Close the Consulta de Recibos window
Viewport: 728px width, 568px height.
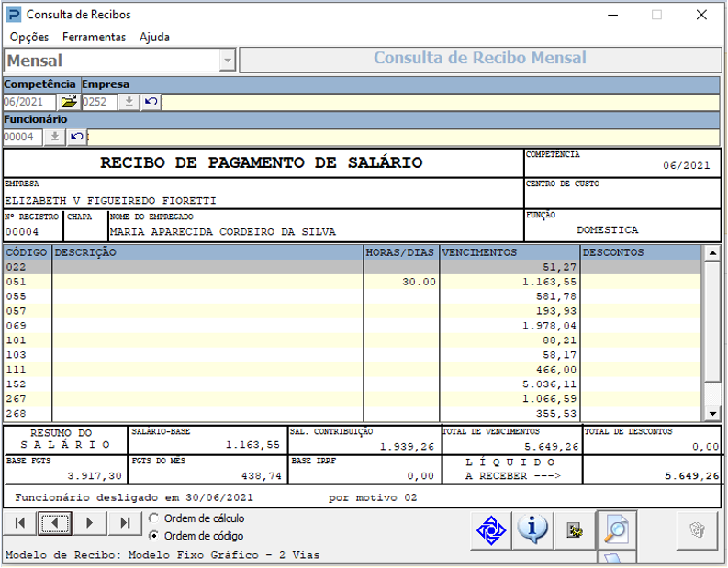[701, 15]
